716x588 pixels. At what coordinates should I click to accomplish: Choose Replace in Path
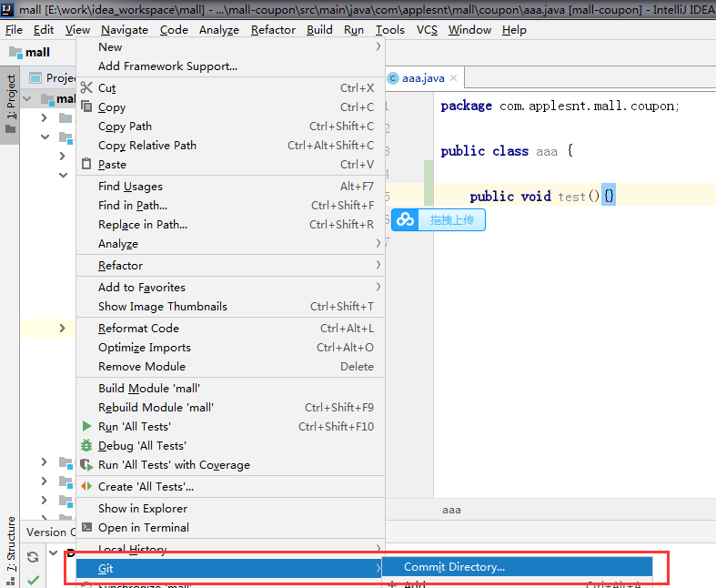(230, 225)
